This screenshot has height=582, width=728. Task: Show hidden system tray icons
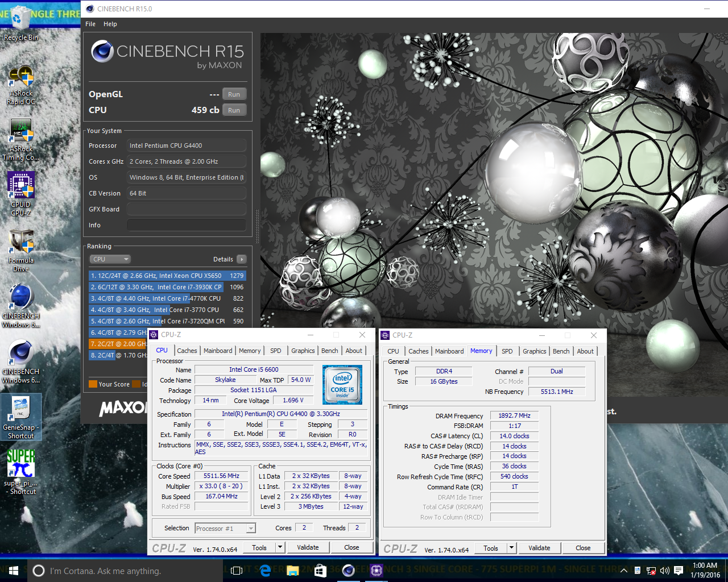[624, 571]
